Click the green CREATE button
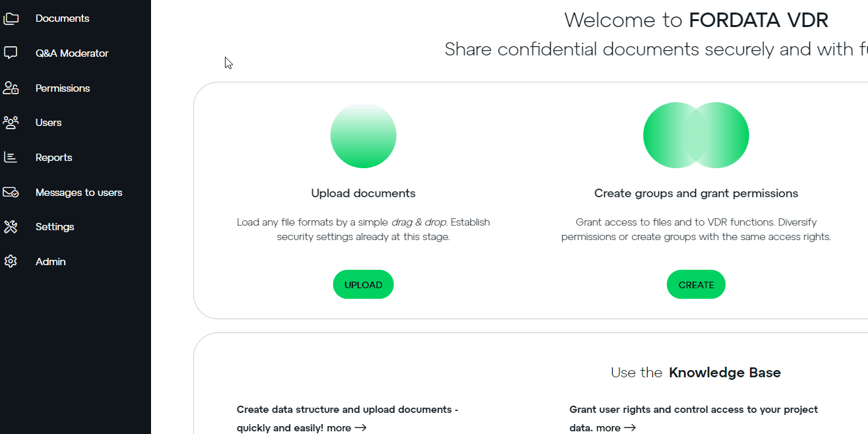Screen dimensions: 868x434 [696, 284]
